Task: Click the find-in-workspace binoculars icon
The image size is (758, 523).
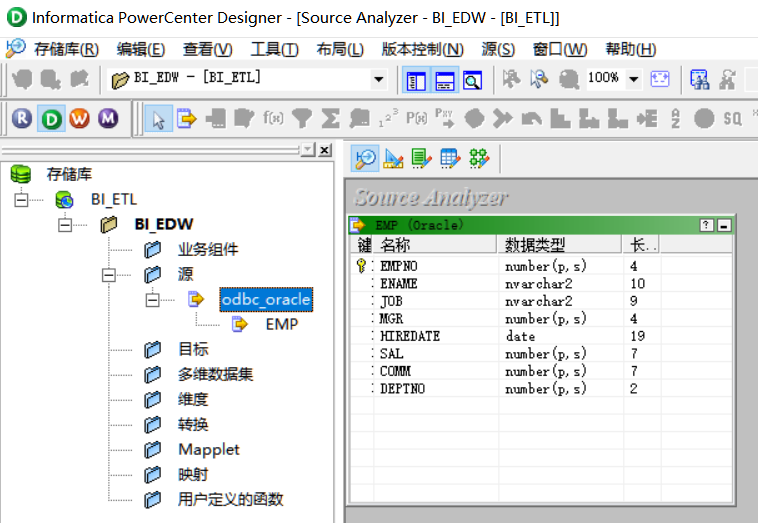Action: (700, 80)
